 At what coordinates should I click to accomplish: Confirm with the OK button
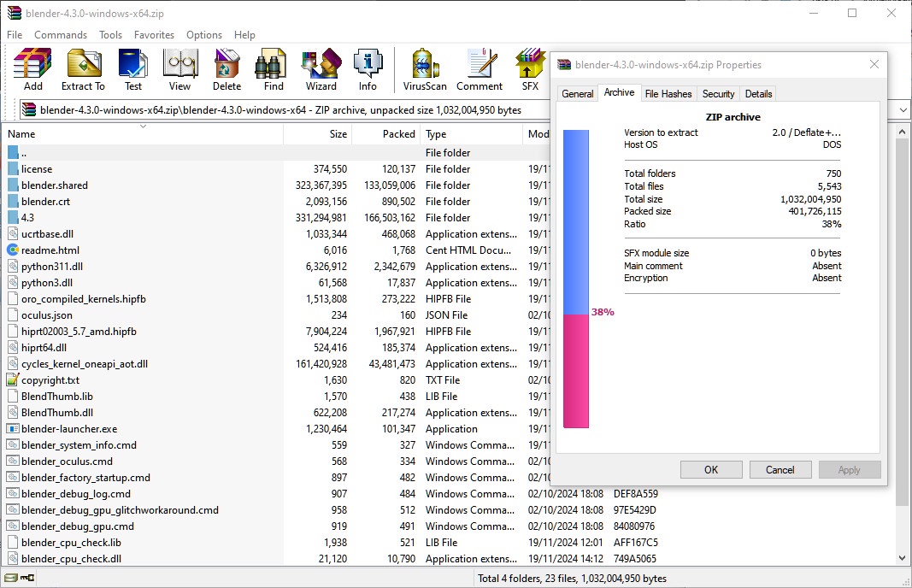click(x=711, y=470)
